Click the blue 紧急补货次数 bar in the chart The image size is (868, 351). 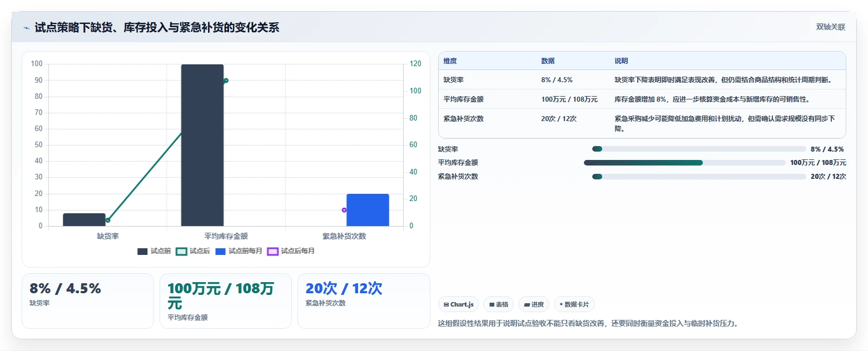coord(368,210)
